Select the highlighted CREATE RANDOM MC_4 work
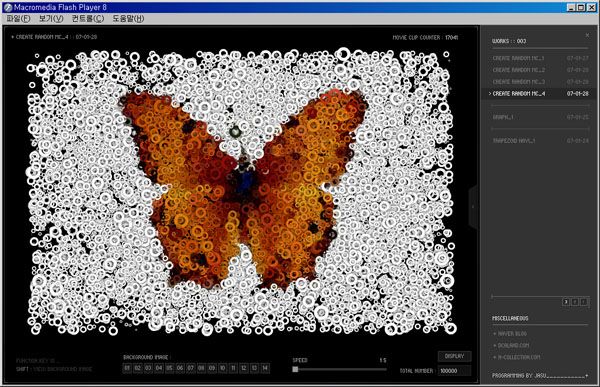This screenshot has height=387, width=600. [x=539, y=94]
